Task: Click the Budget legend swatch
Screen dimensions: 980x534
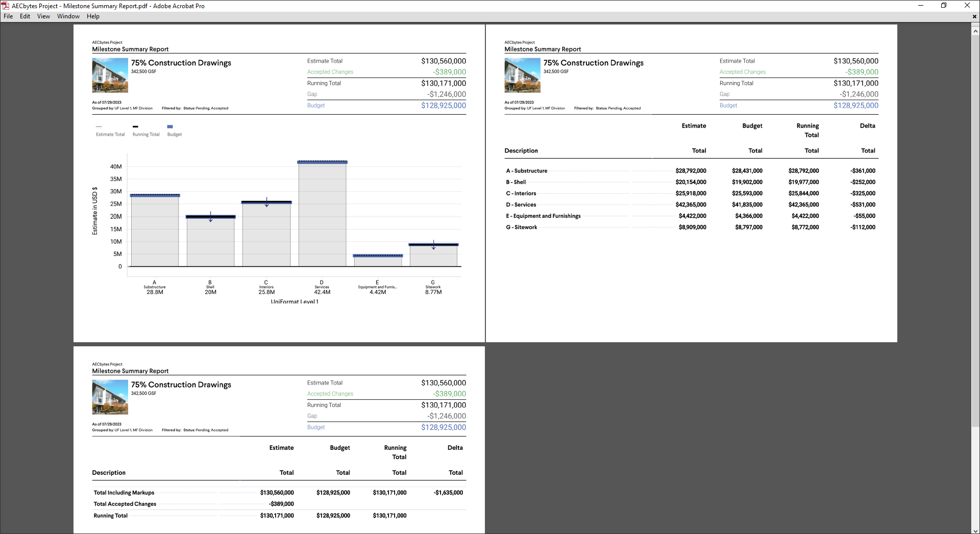Action: (x=170, y=126)
